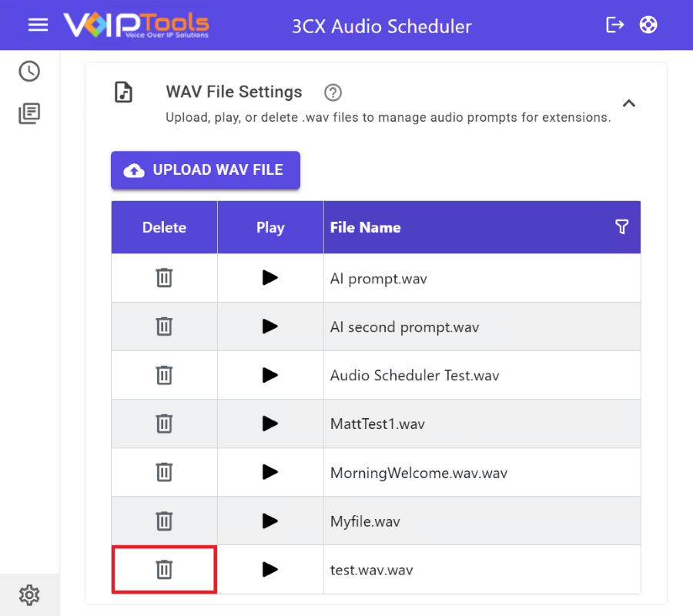The width and height of the screenshot is (693, 616).
Task: Click the UPLOAD WAV FILE button
Action: pyautogui.click(x=206, y=170)
